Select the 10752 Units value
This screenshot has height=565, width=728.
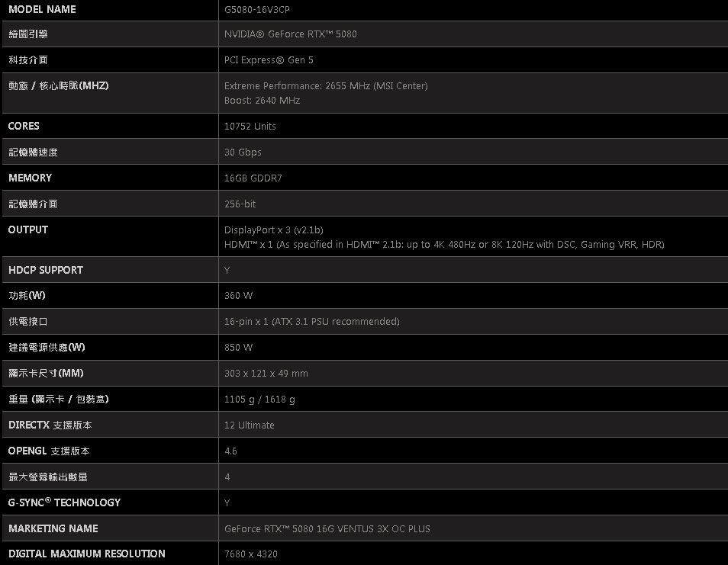(250, 127)
